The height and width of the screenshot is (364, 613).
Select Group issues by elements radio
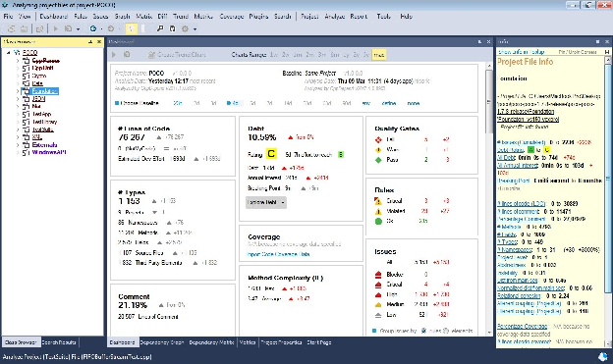tap(446, 331)
